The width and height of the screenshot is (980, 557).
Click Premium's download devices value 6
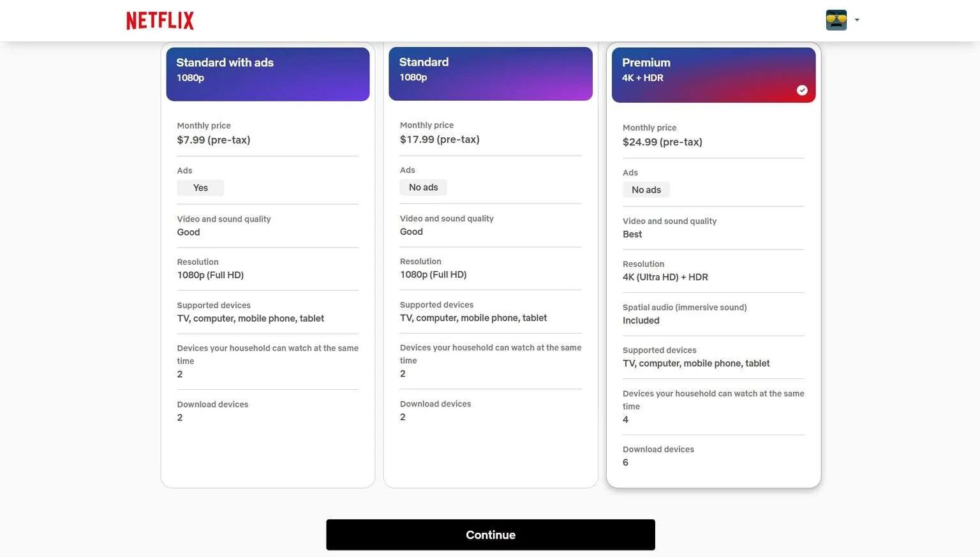[625, 463]
